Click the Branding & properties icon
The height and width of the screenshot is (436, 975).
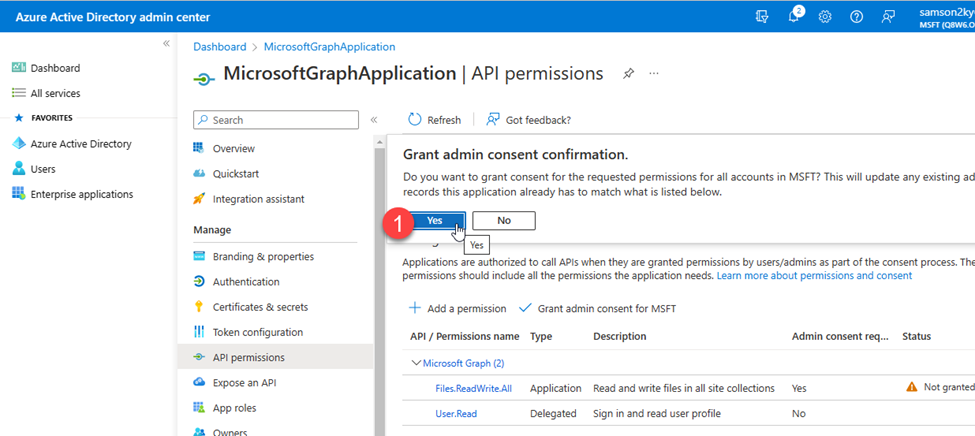(x=199, y=256)
